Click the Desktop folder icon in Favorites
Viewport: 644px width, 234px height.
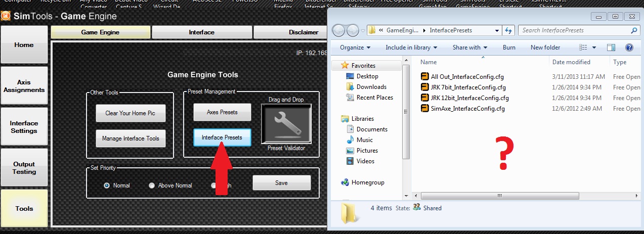pos(350,76)
